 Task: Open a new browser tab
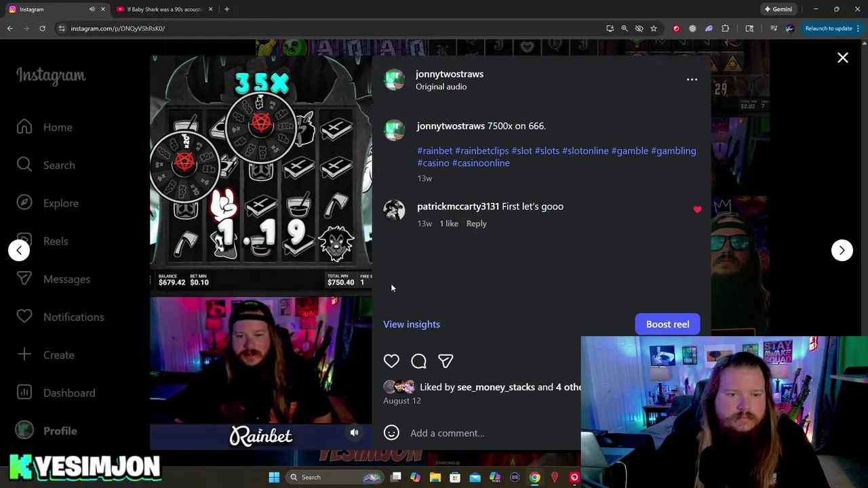pos(226,9)
